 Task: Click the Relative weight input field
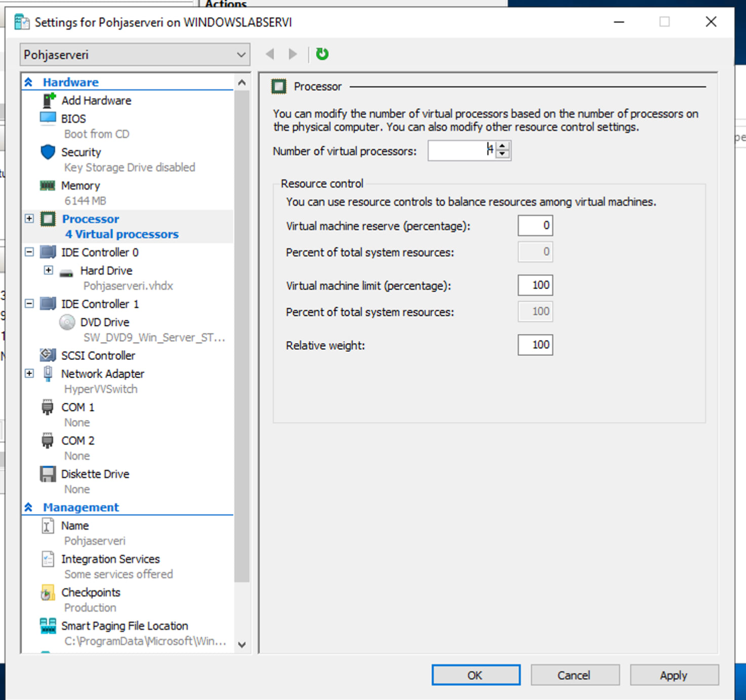(x=535, y=345)
